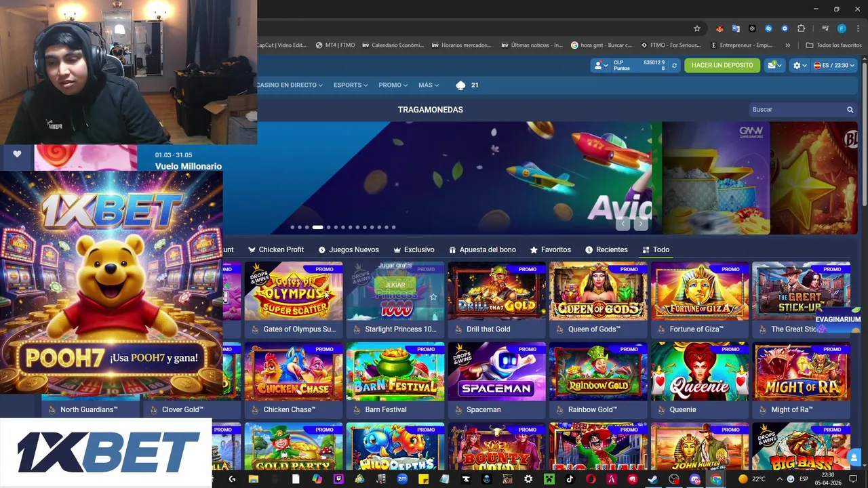Open the Todos los favoritos folder
This screenshot has width=868, height=488.
click(833, 45)
